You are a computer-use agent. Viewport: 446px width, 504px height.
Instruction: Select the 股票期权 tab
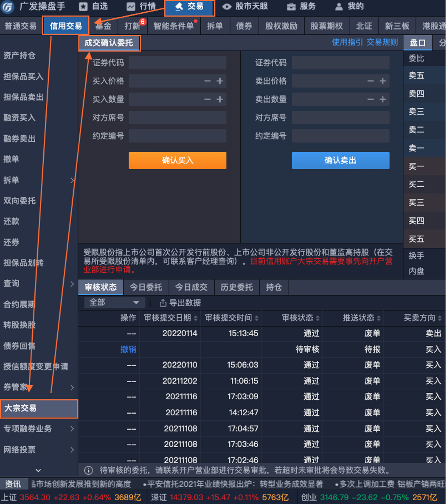point(327,26)
